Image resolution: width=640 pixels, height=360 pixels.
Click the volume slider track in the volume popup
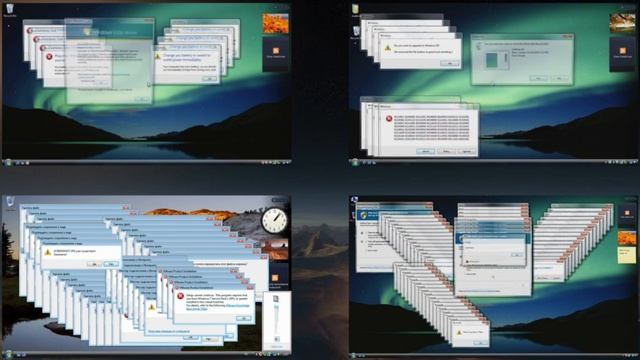click(276, 319)
